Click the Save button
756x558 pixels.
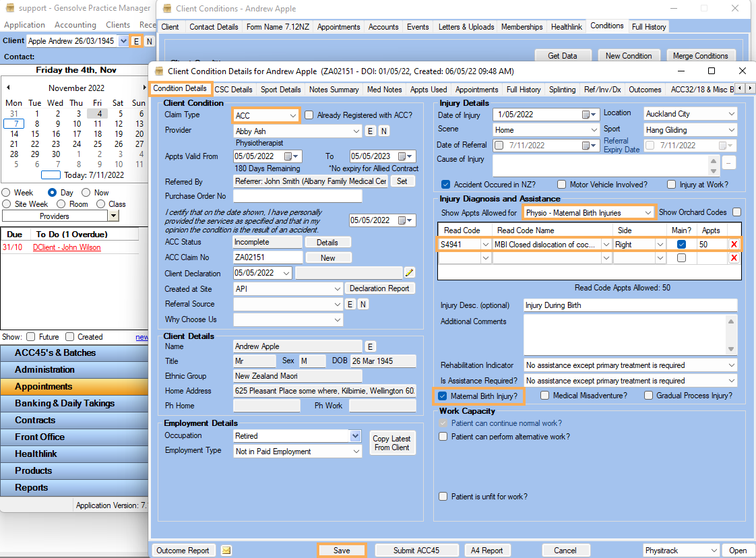pos(342,551)
